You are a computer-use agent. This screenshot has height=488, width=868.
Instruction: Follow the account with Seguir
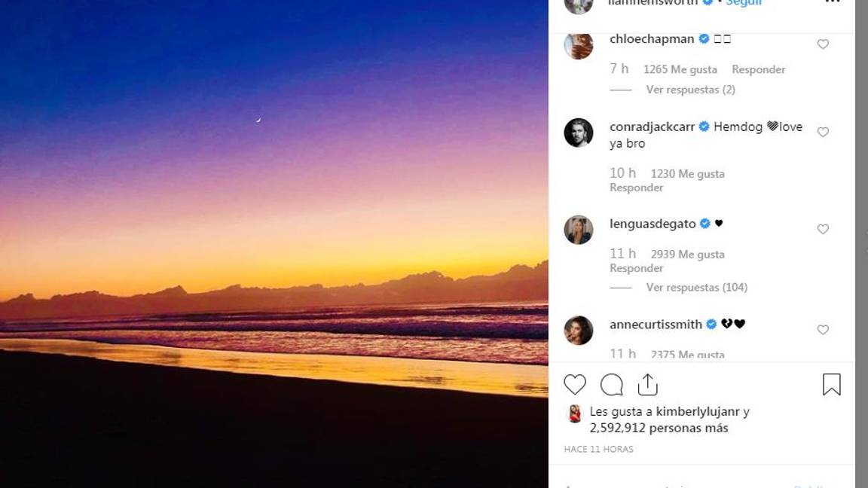744,3
